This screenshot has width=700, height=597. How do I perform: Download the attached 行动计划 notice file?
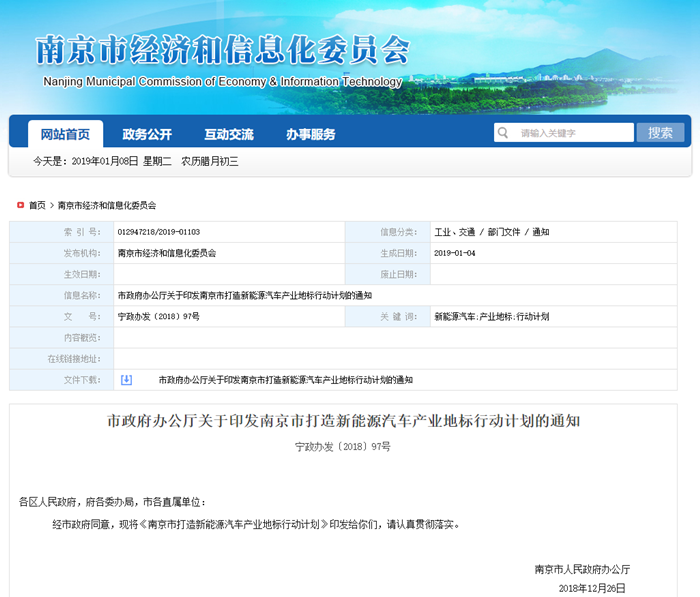pyautogui.click(x=285, y=380)
